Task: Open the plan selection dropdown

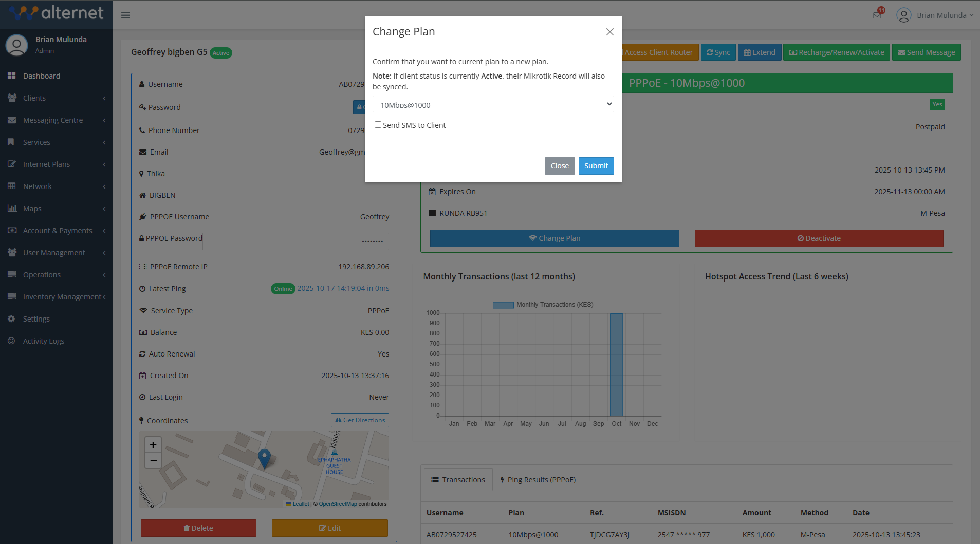Action: tap(493, 104)
